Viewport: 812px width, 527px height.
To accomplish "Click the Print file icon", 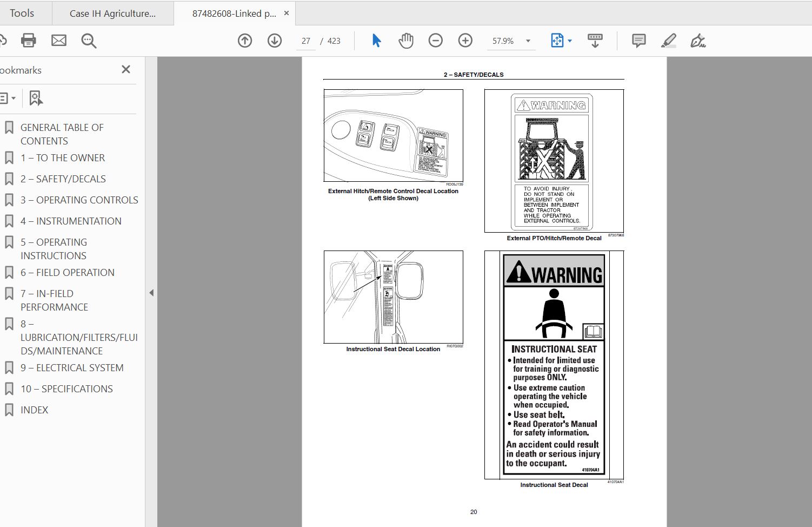I will [x=28, y=41].
